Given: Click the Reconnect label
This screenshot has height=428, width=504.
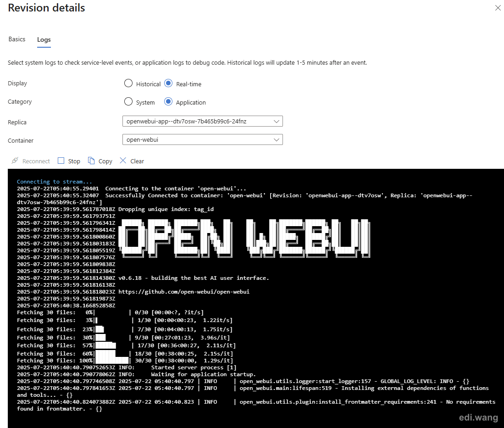Looking at the screenshot, I should point(36,161).
